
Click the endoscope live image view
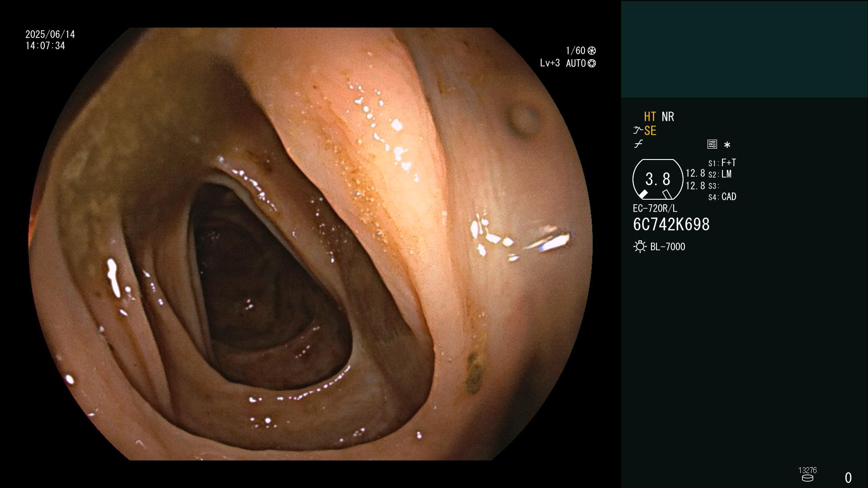coord(311,244)
